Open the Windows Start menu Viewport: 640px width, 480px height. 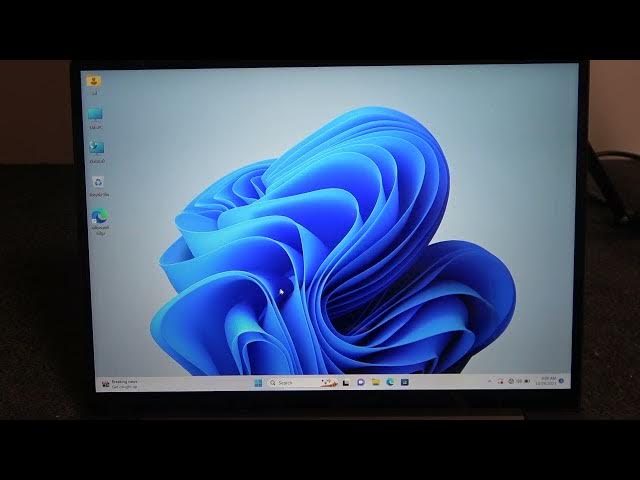(258, 382)
